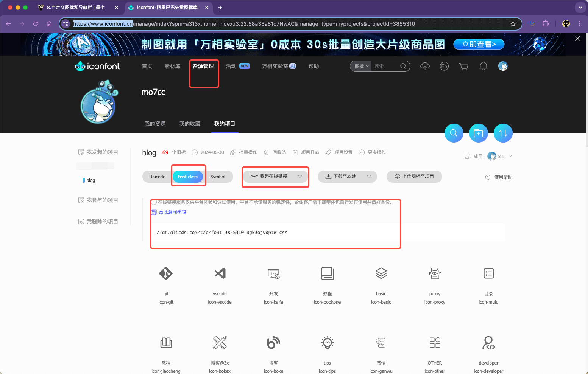
Task: Click the OTHER grid icon
Action: point(435,343)
